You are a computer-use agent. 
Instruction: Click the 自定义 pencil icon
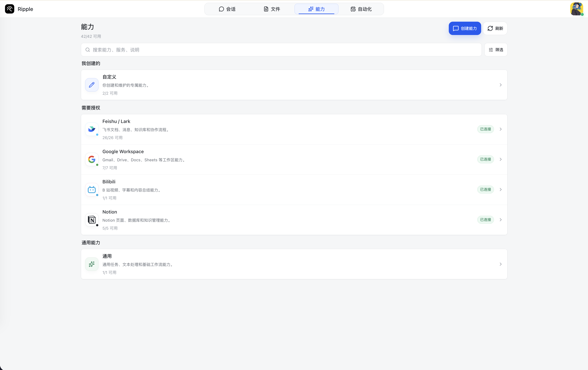point(92,85)
